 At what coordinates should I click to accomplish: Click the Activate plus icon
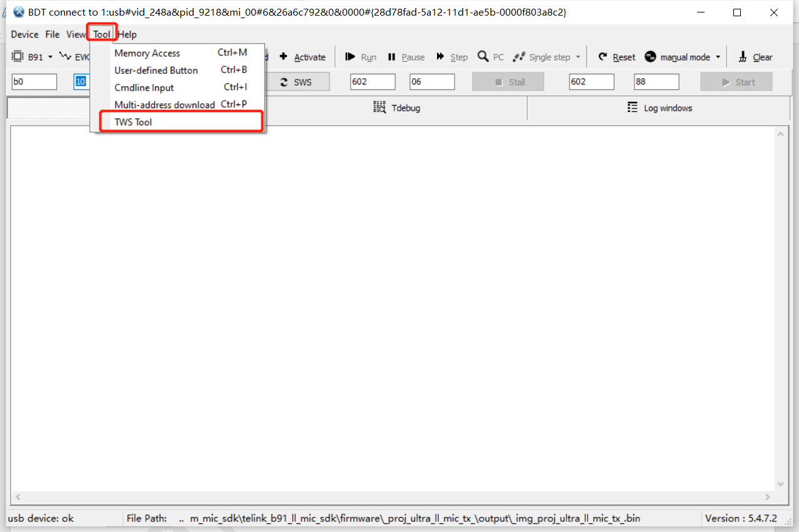point(283,57)
